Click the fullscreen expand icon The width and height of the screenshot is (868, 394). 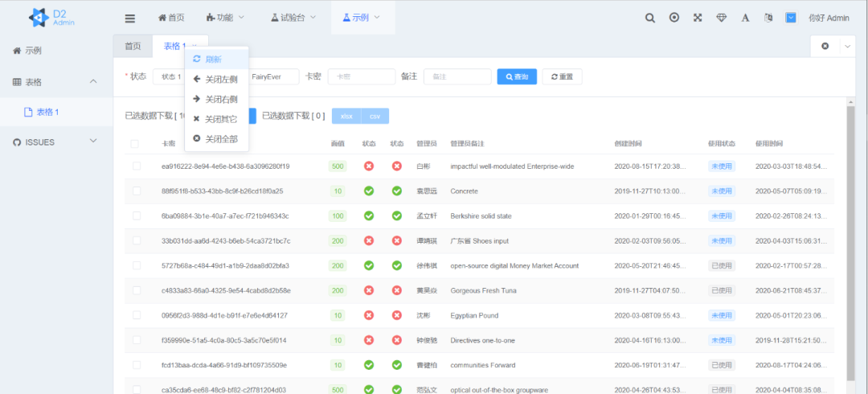[x=698, y=18]
